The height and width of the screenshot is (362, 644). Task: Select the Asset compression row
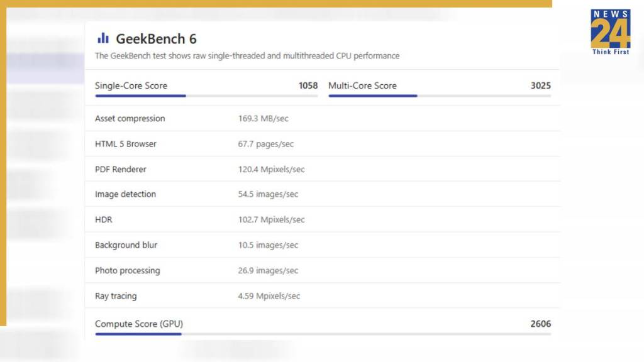click(x=130, y=118)
